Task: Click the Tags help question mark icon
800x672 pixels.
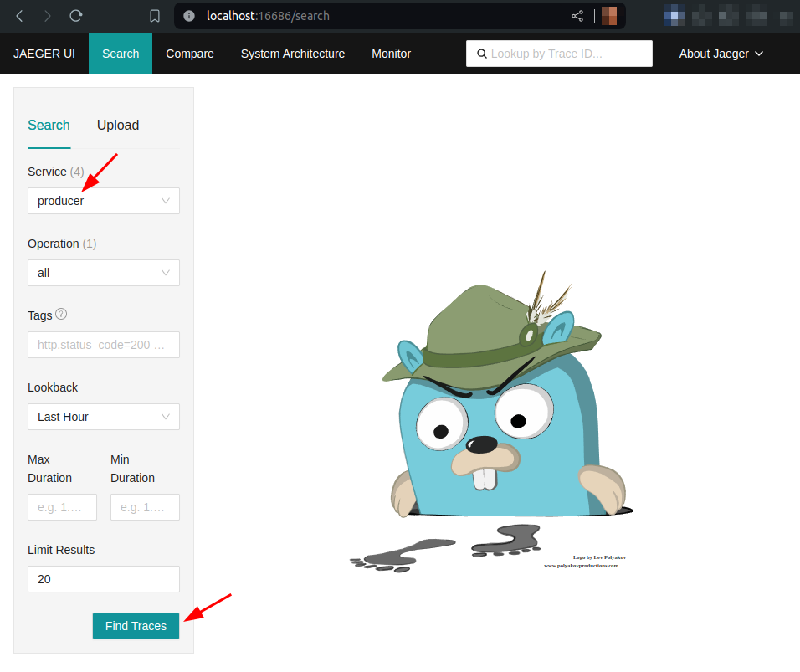Action: click(x=61, y=314)
